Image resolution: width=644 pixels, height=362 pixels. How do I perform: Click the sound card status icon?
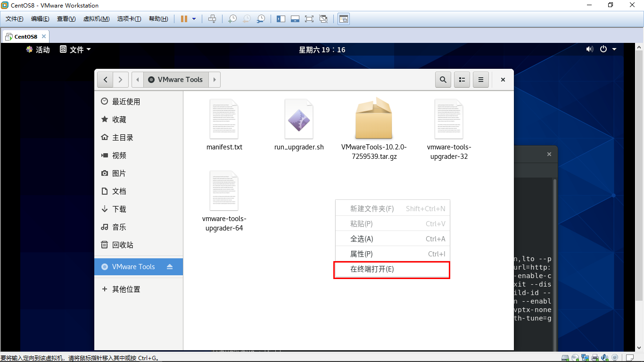(x=605, y=358)
